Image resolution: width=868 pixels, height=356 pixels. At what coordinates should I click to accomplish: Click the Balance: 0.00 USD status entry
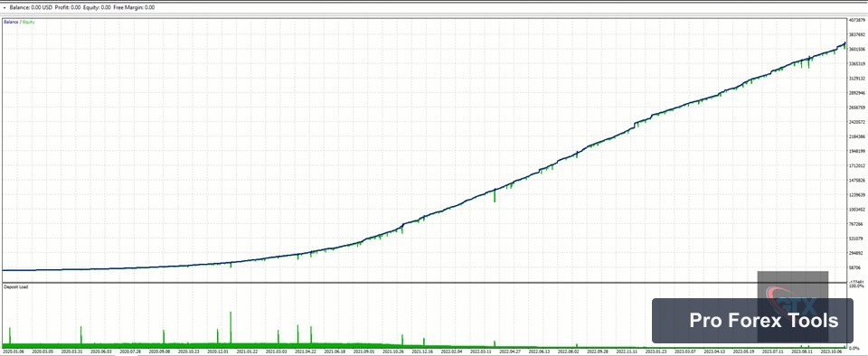point(32,8)
